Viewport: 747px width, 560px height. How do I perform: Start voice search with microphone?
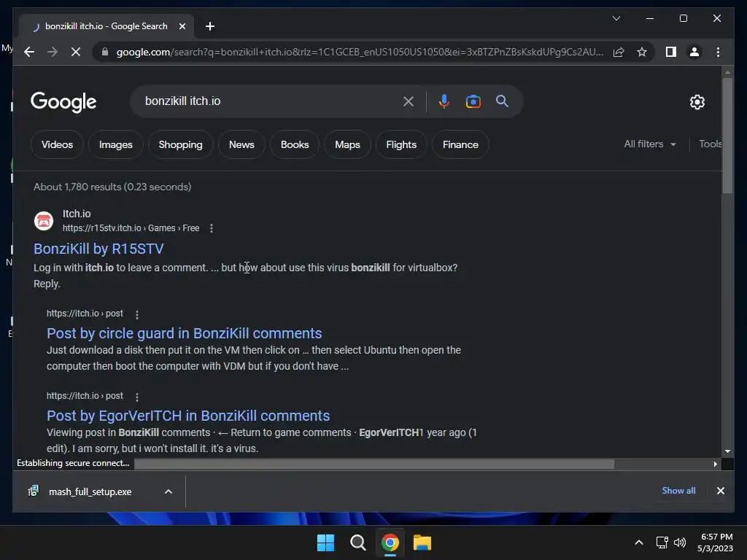click(444, 101)
